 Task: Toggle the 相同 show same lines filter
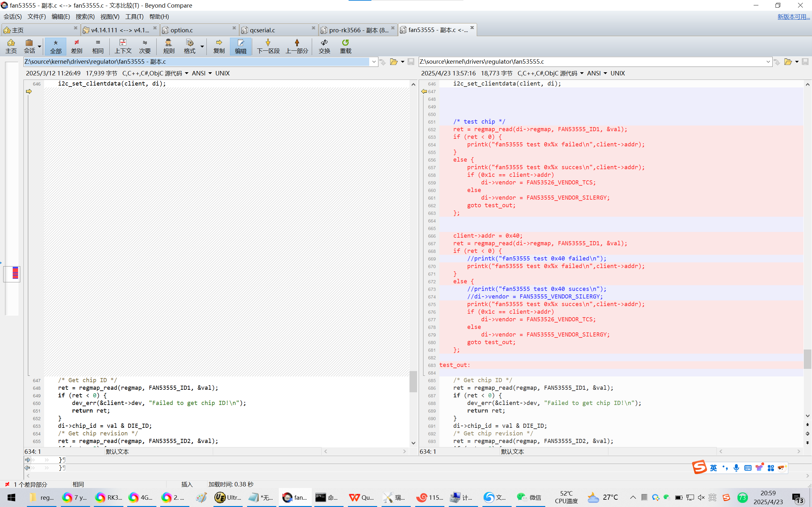[x=98, y=43]
